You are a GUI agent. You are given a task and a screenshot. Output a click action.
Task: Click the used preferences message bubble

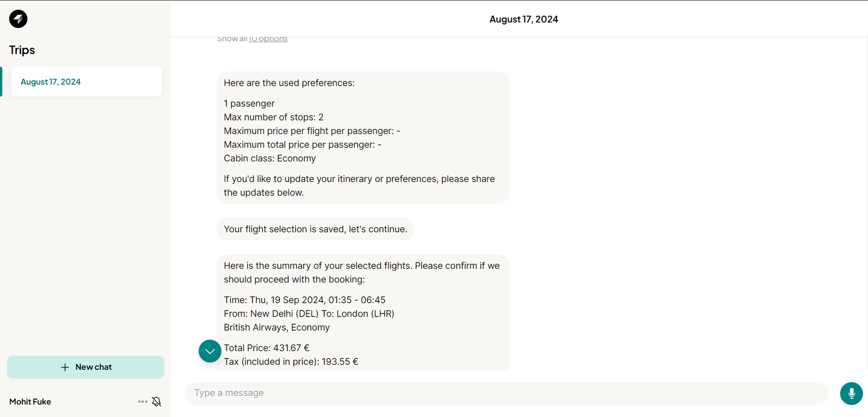(363, 138)
